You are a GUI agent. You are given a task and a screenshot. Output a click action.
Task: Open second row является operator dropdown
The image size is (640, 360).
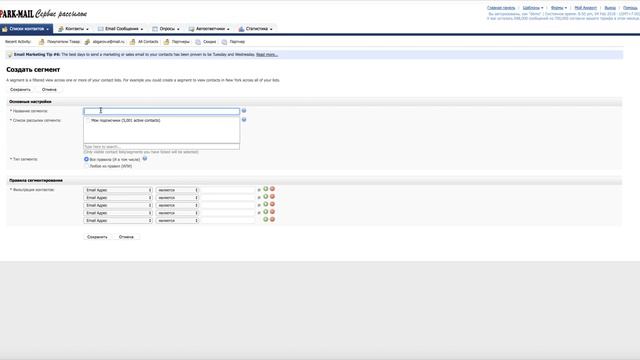tap(177, 198)
